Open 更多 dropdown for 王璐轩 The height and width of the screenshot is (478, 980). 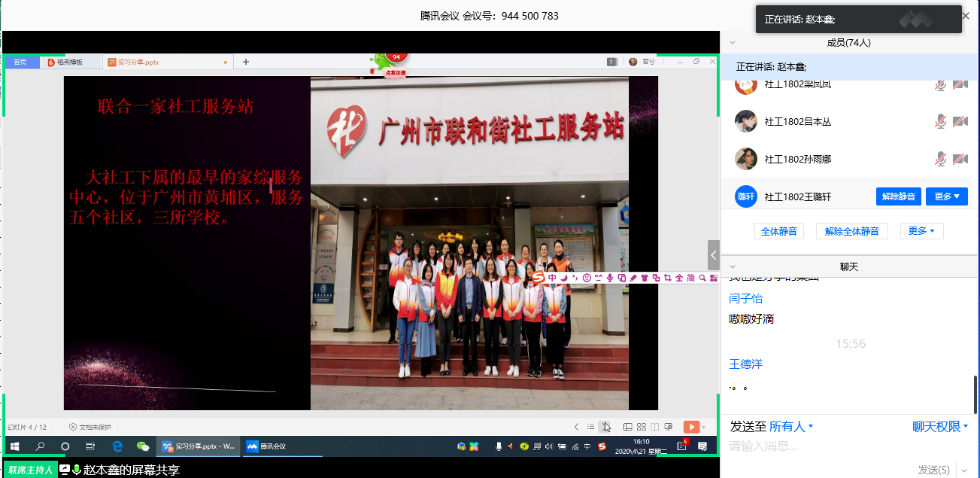pyautogui.click(x=946, y=196)
